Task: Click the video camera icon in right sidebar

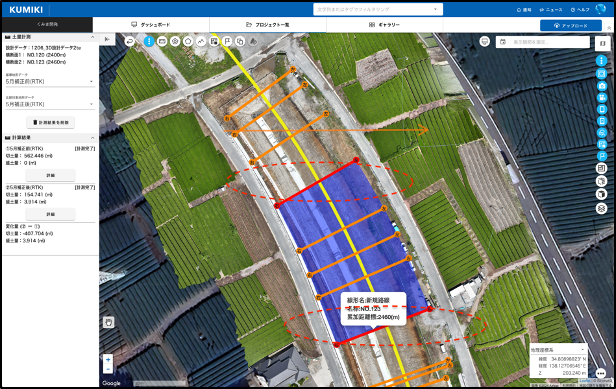Action: click(x=601, y=97)
